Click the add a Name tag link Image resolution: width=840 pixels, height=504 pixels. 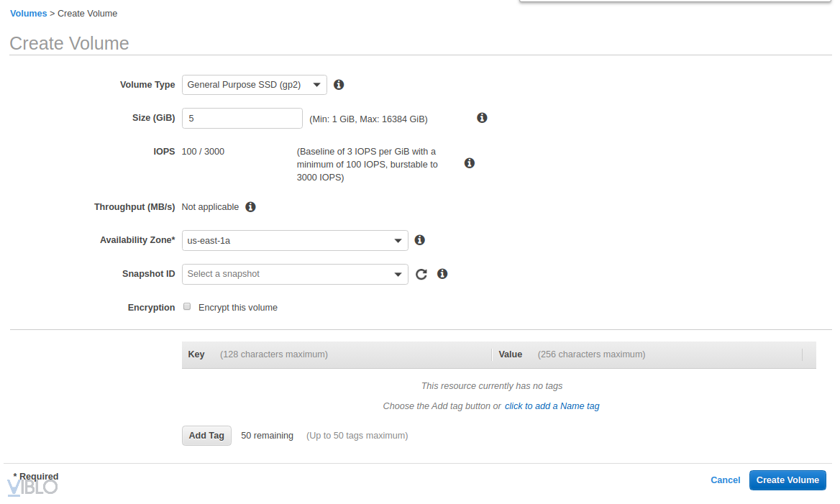pos(552,406)
